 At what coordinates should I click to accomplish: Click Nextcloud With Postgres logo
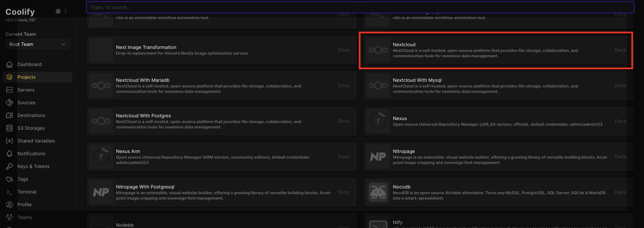point(101,121)
